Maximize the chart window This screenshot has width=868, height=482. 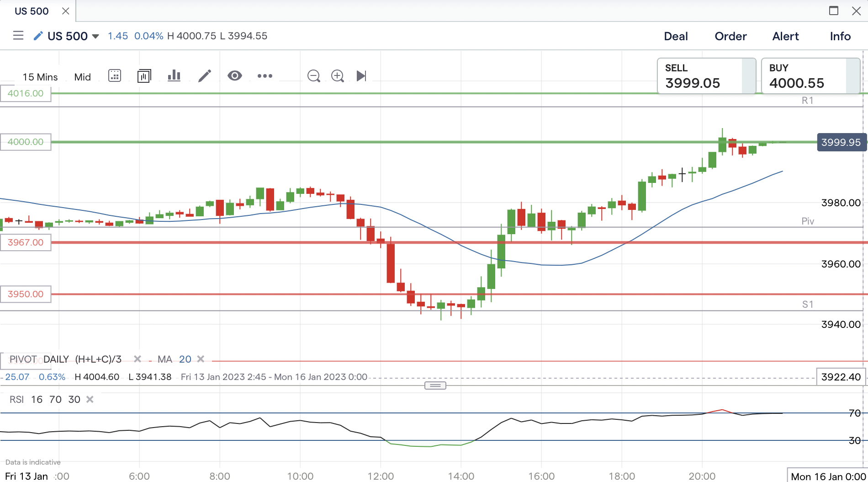(834, 11)
